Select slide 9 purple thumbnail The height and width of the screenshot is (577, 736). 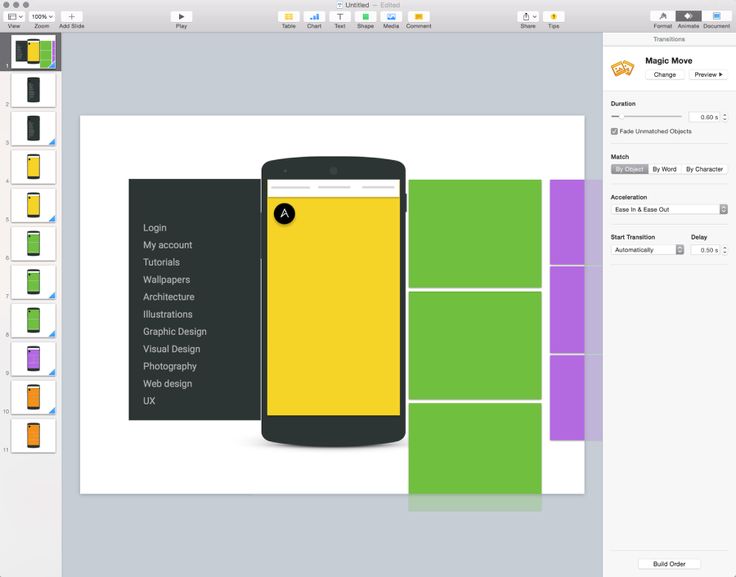pyautogui.click(x=33, y=359)
